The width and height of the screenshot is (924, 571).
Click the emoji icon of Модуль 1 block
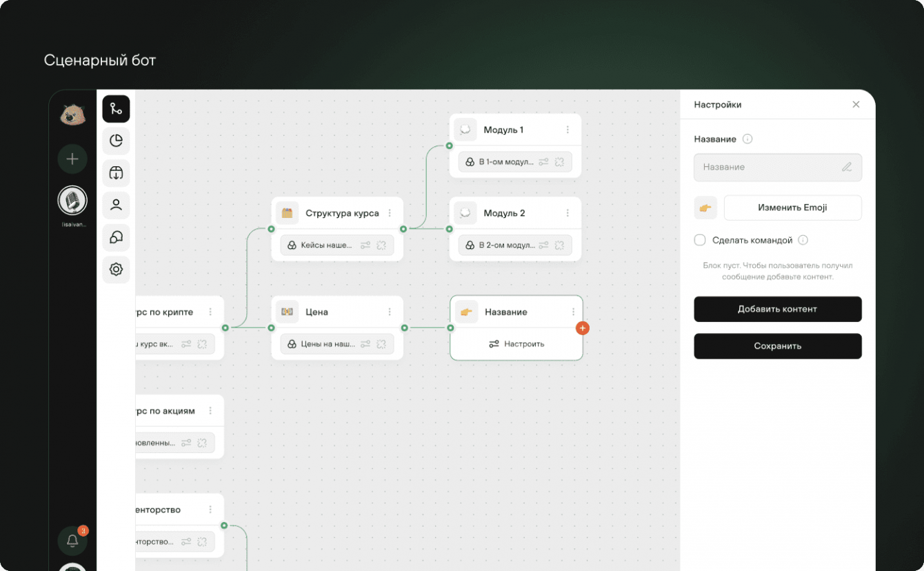pyautogui.click(x=465, y=130)
